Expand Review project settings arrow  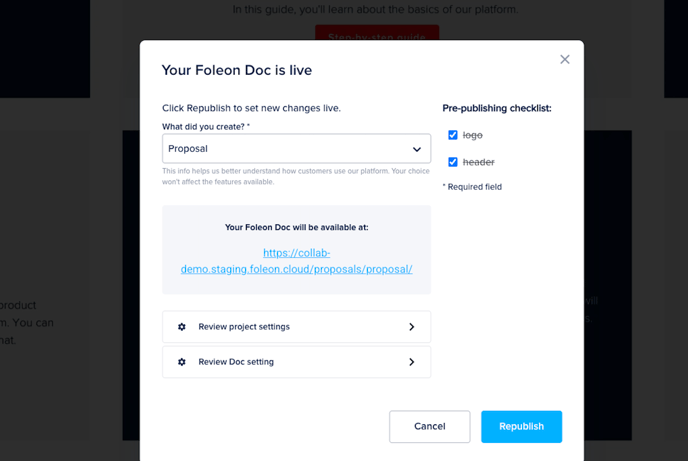pos(411,327)
